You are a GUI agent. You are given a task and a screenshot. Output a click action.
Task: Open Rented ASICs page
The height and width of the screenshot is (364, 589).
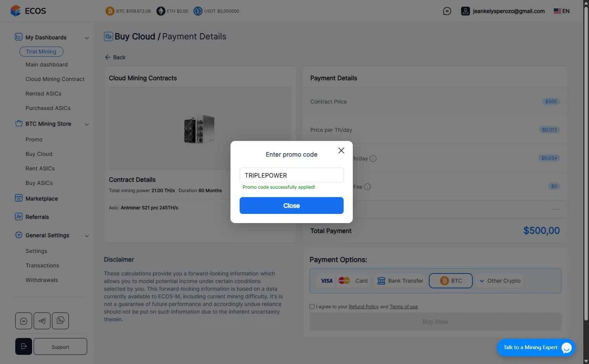coord(44,94)
